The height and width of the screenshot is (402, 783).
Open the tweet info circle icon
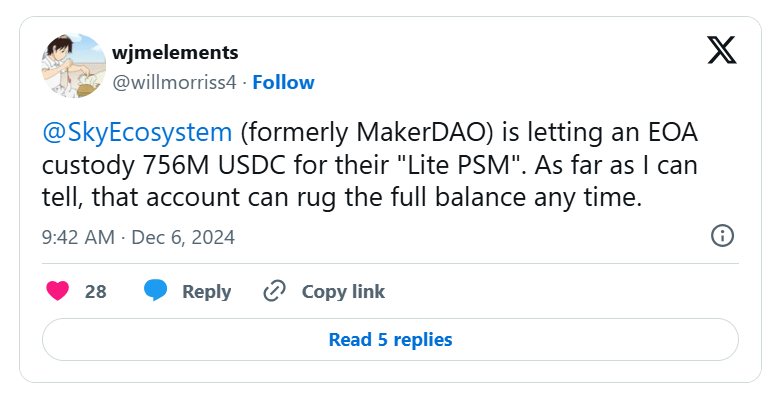point(722,236)
